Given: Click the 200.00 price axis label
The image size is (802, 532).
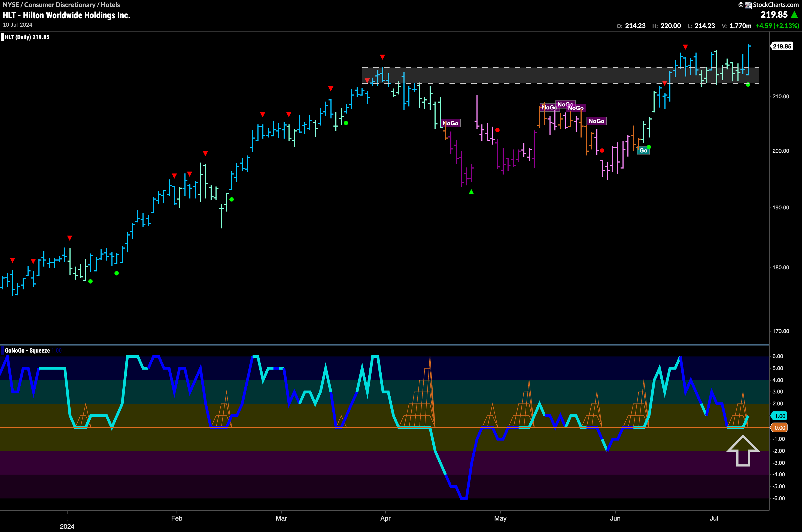Looking at the screenshot, I should 781,151.
